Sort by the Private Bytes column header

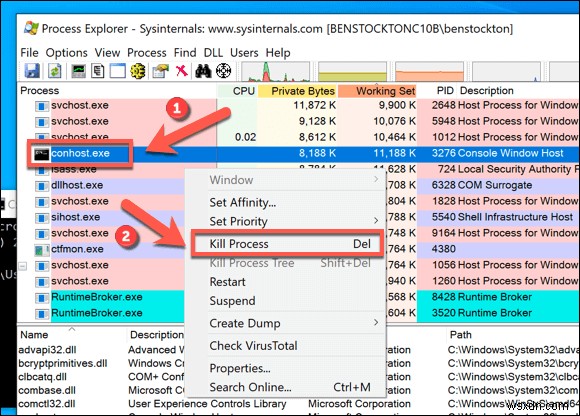[297, 91]
